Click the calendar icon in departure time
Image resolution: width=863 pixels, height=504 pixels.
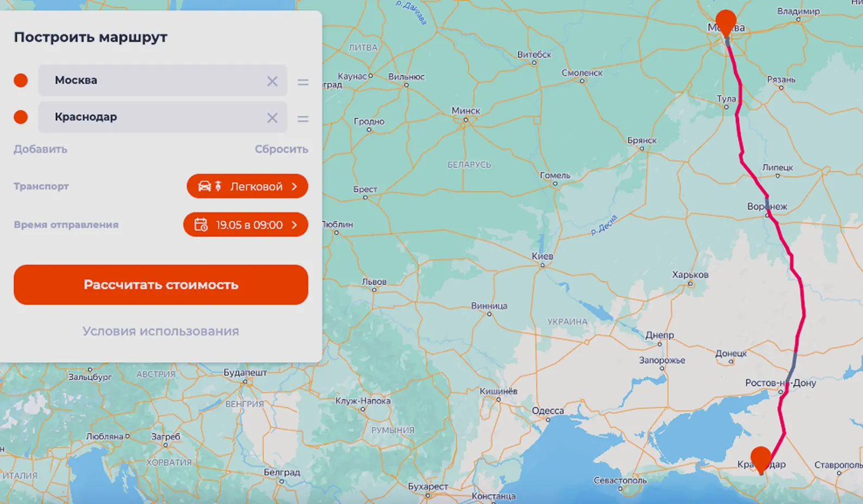click(201, 225)
